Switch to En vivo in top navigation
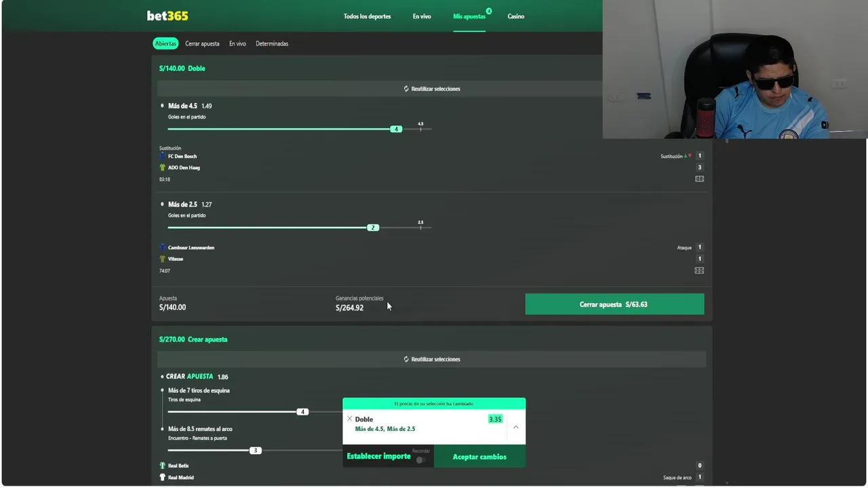The height and width of the screenshot is (488, 868). (x=422, y=16)
